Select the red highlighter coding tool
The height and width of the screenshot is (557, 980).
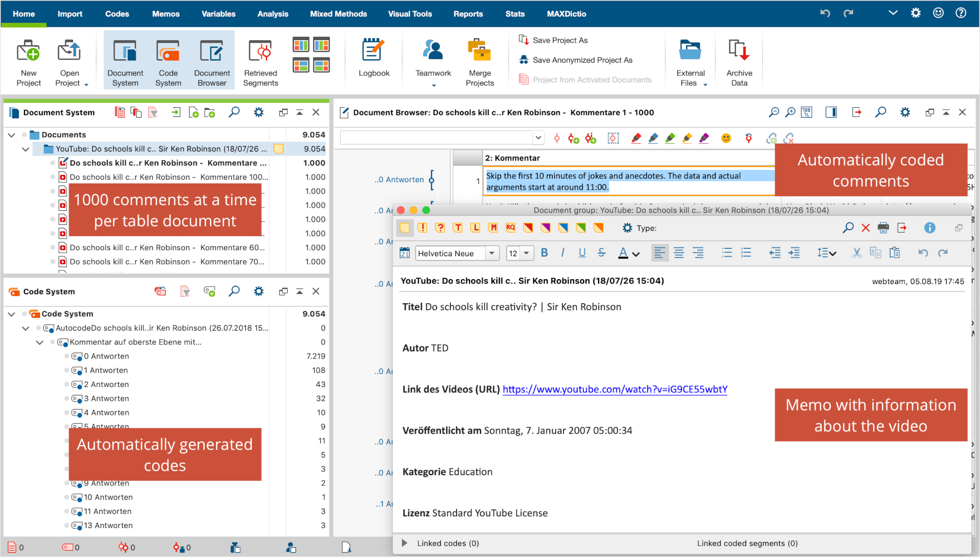coord(636,139)
